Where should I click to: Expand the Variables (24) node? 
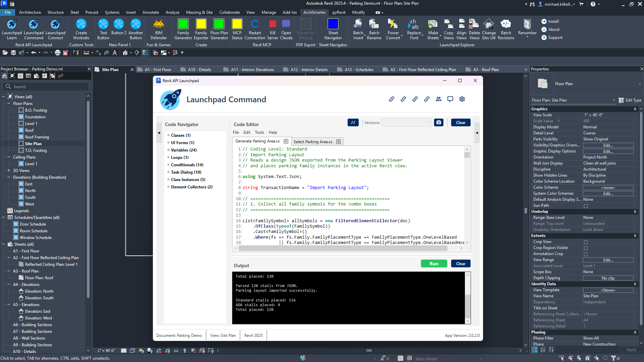coord(168,150)
